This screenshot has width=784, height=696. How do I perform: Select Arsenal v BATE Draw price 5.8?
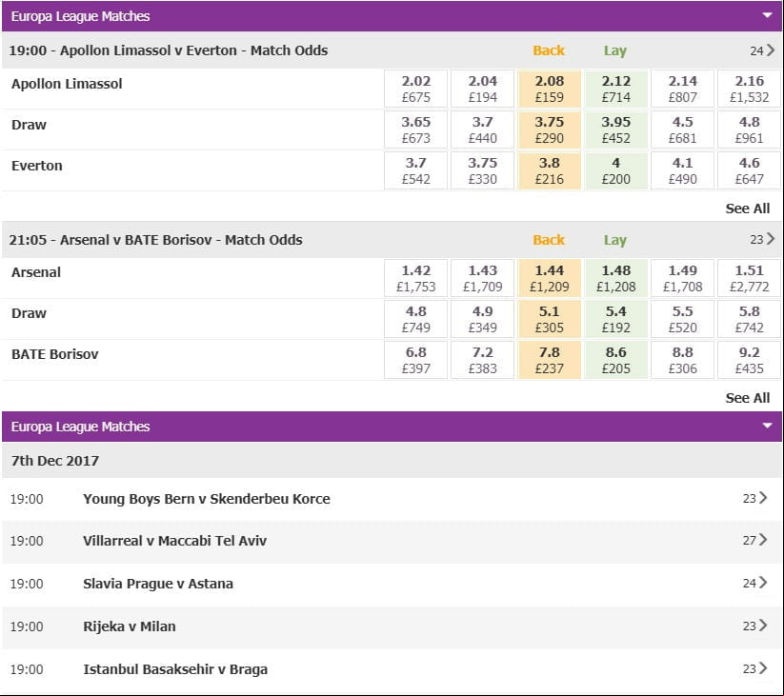coord(749,319)
